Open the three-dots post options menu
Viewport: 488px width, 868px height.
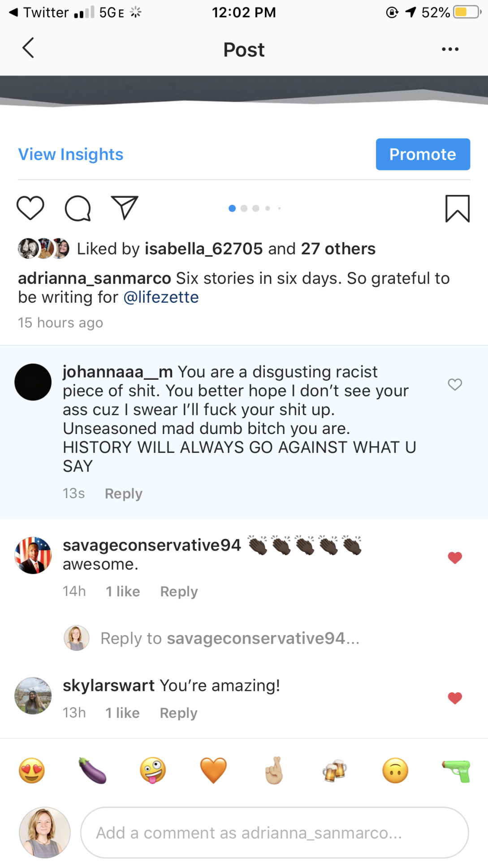coord(450,49)
